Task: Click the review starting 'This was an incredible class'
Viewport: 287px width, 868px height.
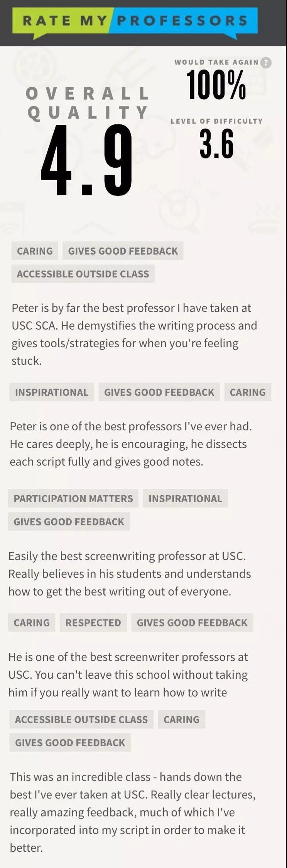Action: tap(133, 812)
